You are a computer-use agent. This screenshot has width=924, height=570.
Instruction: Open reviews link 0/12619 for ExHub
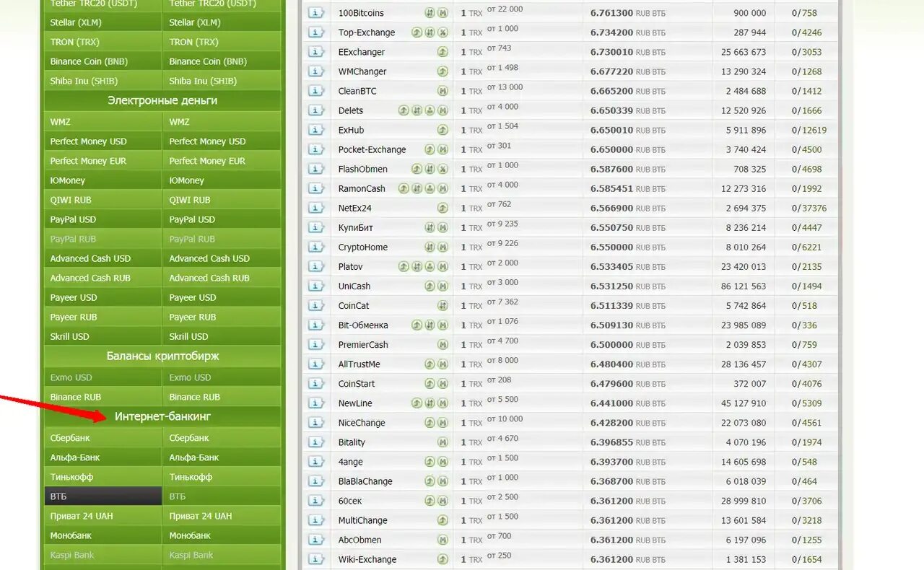coord(809,130)
